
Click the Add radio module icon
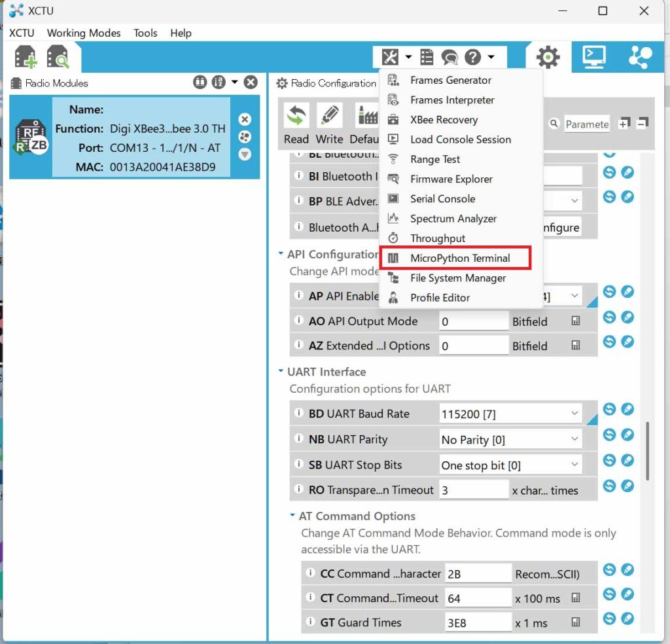(x=26, y=57)
